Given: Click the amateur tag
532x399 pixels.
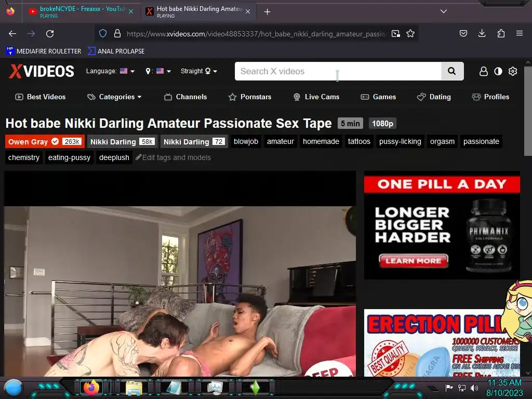Looking at the screenshot, I should coord(280,141).
